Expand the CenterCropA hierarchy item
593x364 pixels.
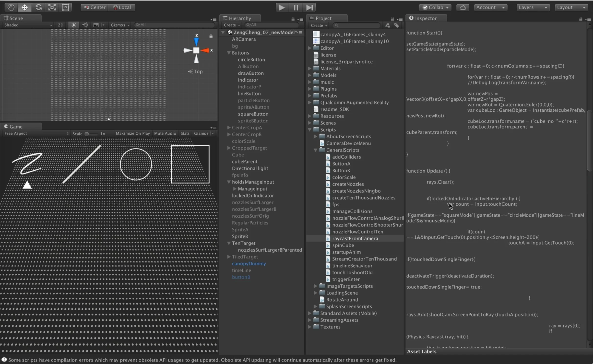coord(229,128)
